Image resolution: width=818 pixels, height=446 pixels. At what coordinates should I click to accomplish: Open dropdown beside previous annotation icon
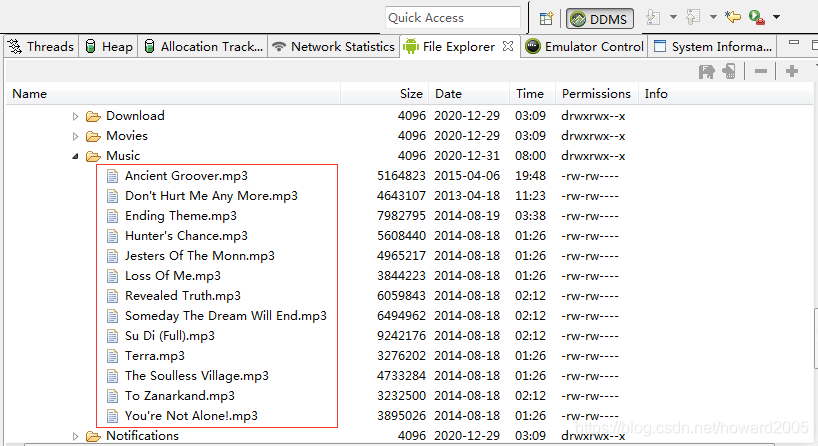point(713,17)
